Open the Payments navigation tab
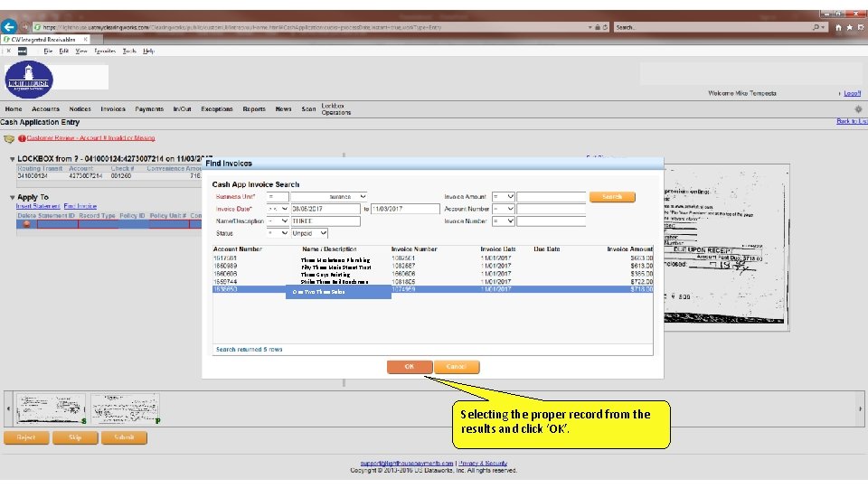 click(x=149, y=109)
